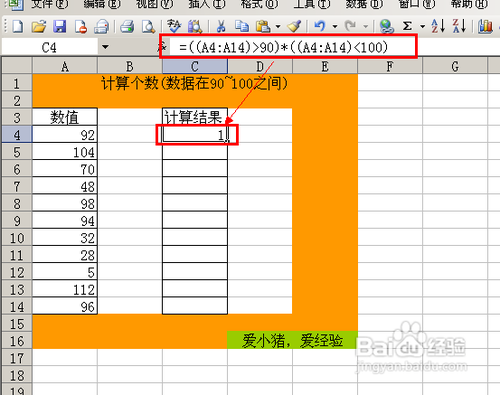This screenshot has height=395, width=500.
Task: Run the Spelling check icon
Action: point(174,26)
